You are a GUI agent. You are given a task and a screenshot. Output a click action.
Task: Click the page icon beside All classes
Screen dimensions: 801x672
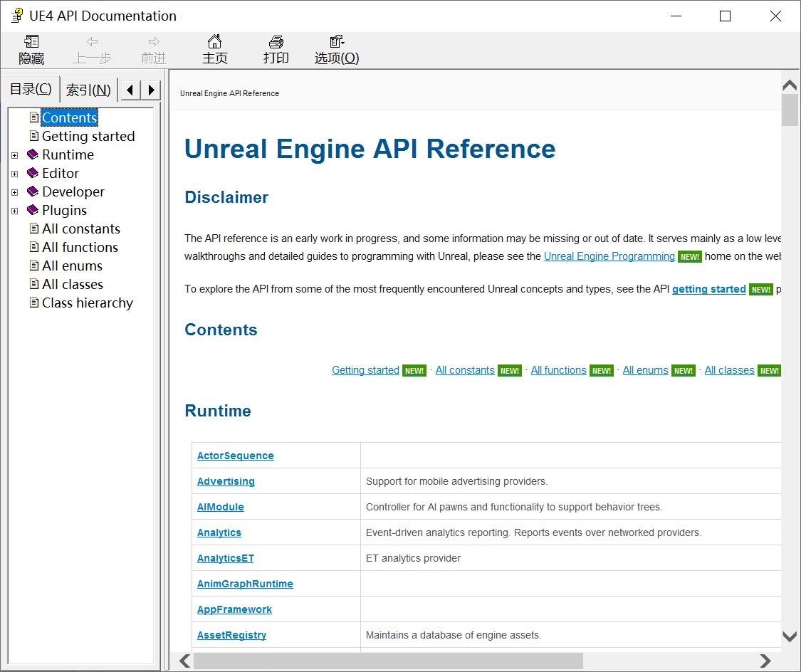point(34,284)
